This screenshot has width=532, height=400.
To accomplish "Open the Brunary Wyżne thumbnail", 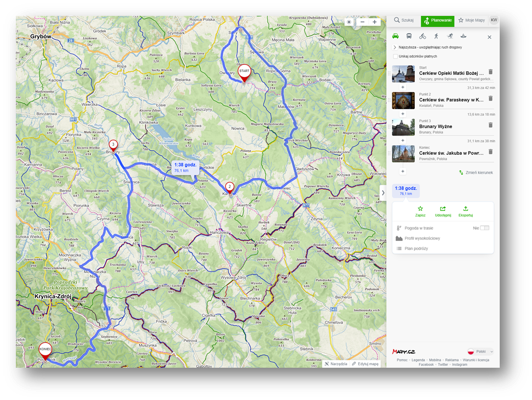I will (403, 127).
